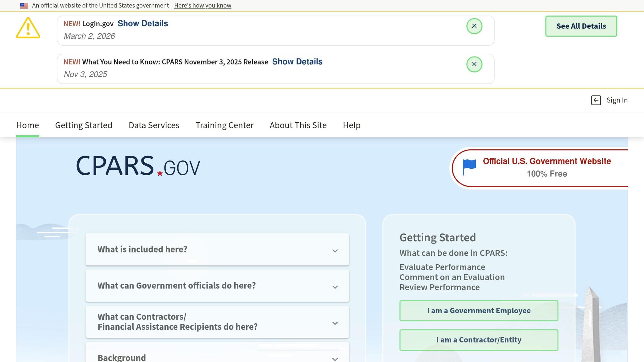Show Details for Login.gov notice
The height and width of the screenshot is (362, 644).
pyautogui.click(x=143, y=24)
